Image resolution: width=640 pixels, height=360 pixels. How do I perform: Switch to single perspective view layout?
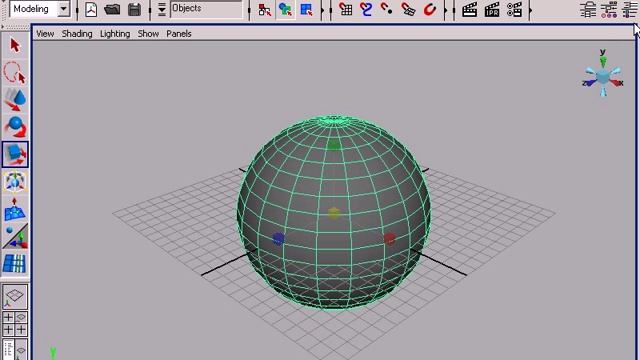tap(15, 297)
